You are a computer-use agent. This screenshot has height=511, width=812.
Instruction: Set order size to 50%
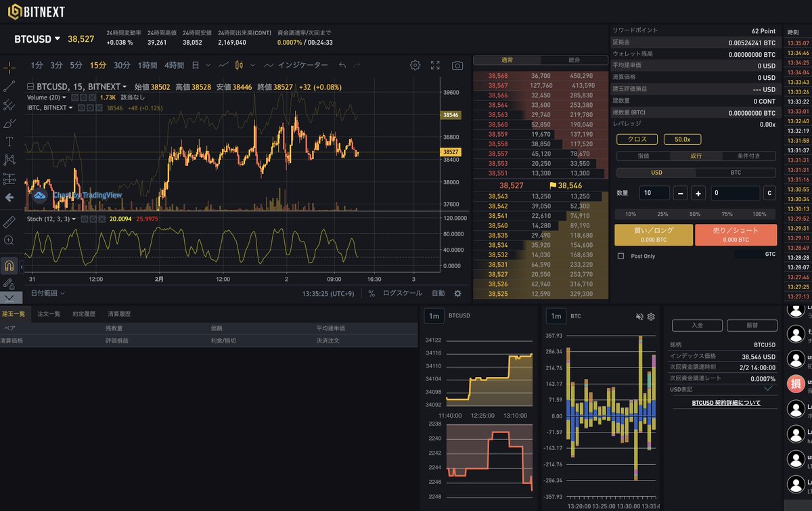coord(695,214)
